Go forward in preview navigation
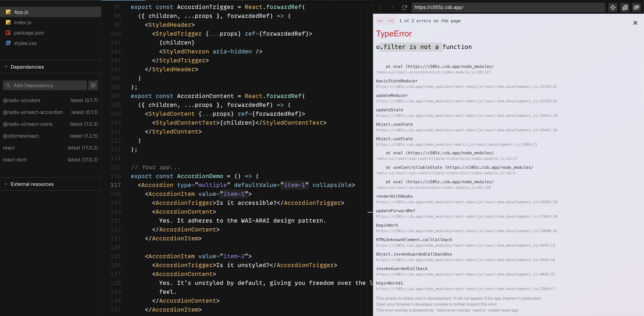Viewport: 644px width, 316px height. [x=392, y=7]
